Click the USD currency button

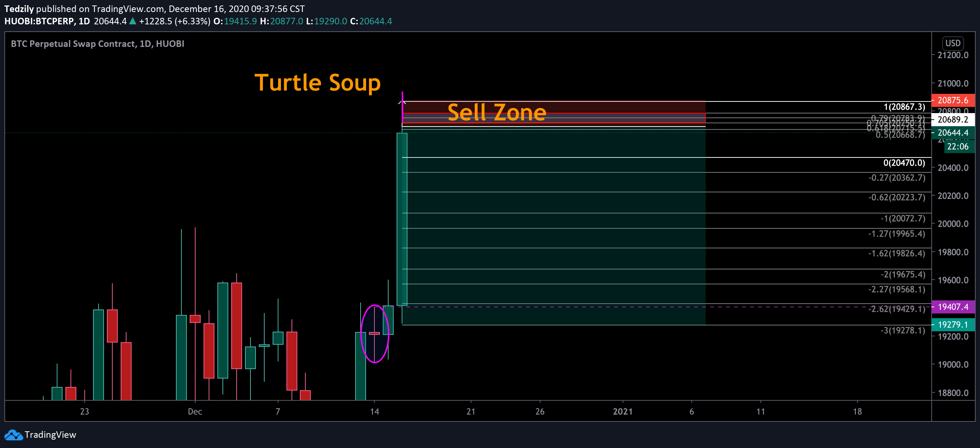(x=953, y=43)
